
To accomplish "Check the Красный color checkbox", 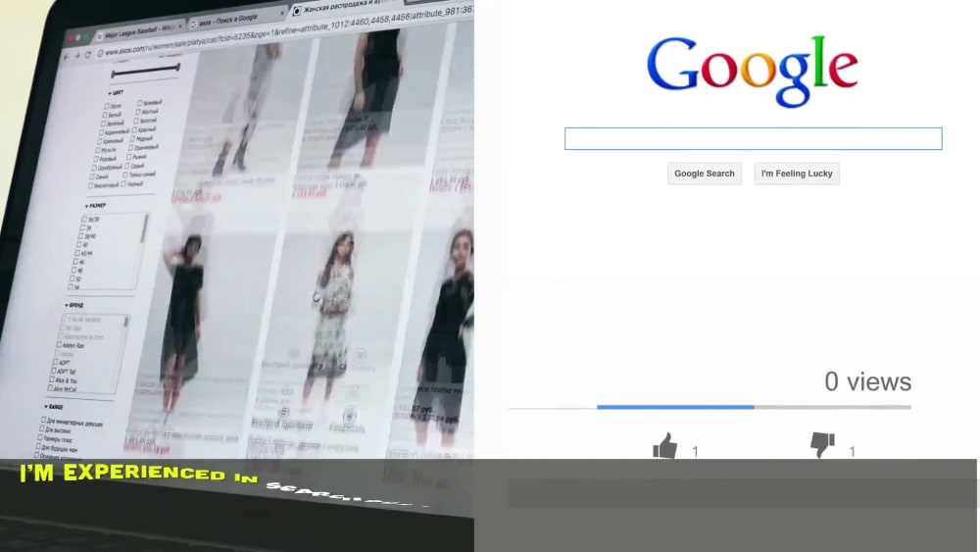I will tap(134, 130).
